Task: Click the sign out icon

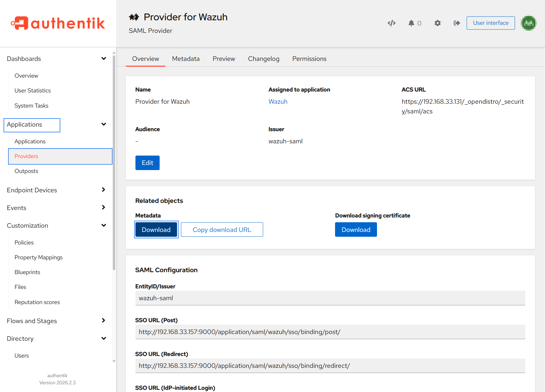Action: coord(457,23)
